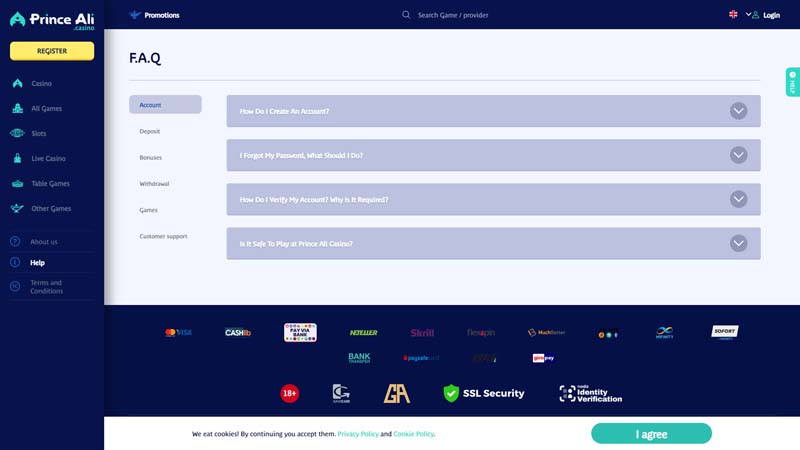
Task: Accept cookies with I agree button
Action: [x=651, y=434]
